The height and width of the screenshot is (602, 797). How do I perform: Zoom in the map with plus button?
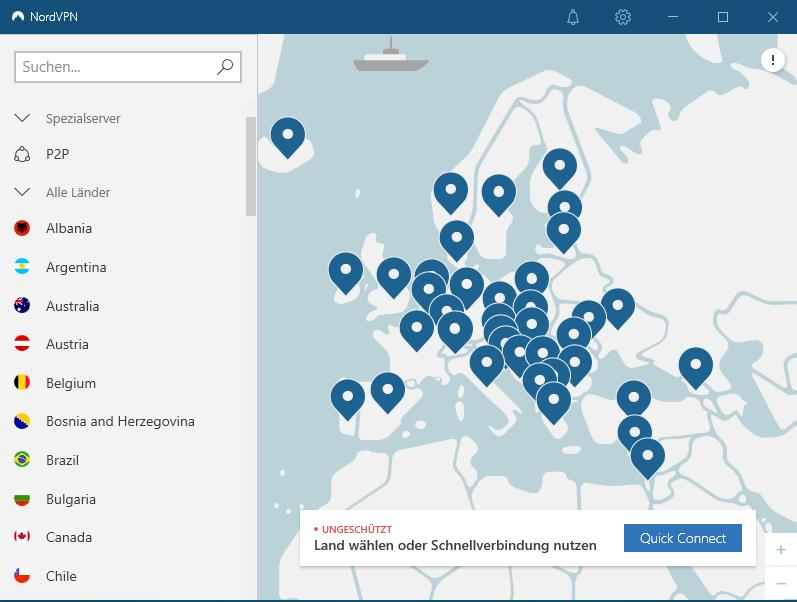[x=781, y=549]
